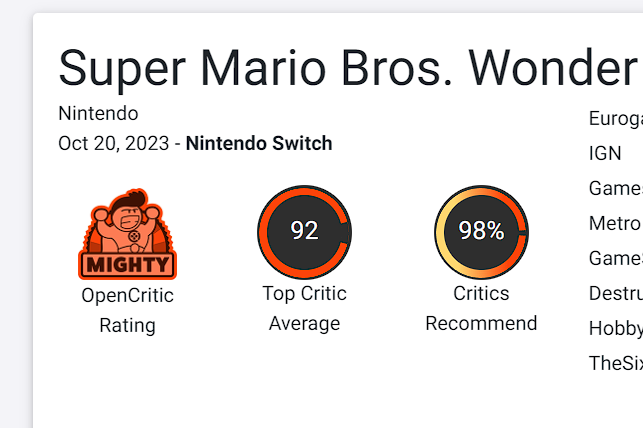Click the OpenCritic Rating label

127,310
